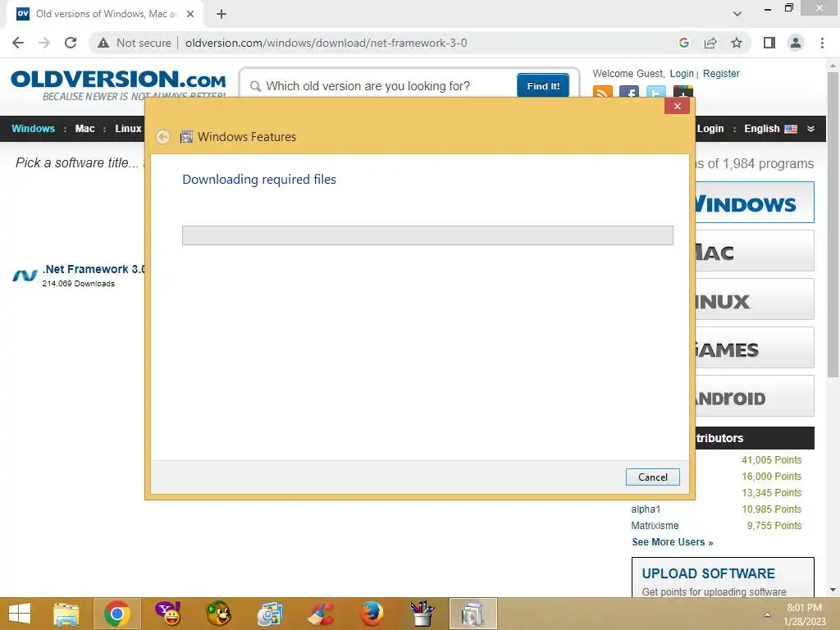Open the Chrome three-dot menu
The height and width of the screenshot is (630, 840).
click(x=822, y=43)
